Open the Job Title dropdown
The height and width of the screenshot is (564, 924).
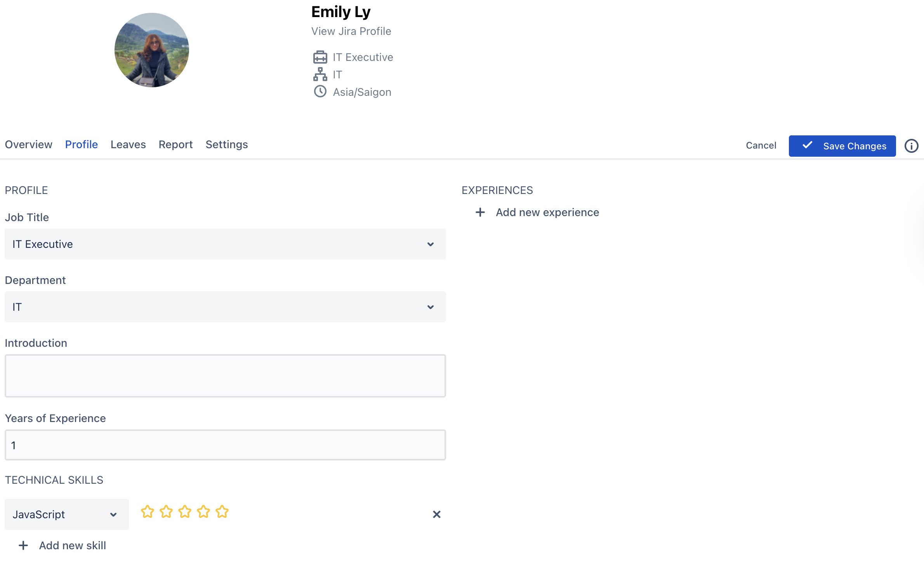[225, 244]
